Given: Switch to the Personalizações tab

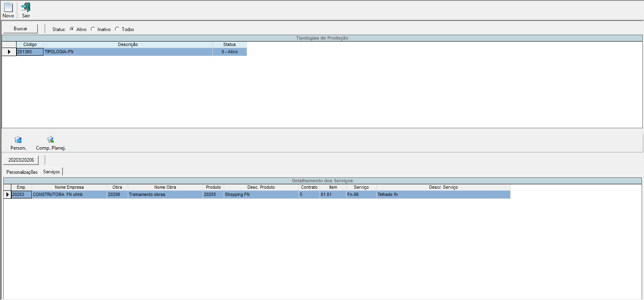Looking at the screenshot, I should [x=22, y=172].
